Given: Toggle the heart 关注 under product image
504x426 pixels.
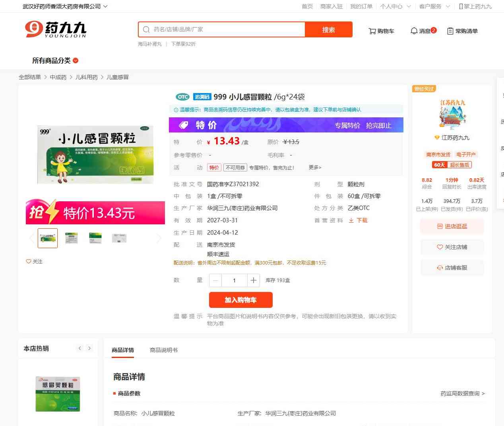Looking at the screenshot, I should tap(29, 261).
